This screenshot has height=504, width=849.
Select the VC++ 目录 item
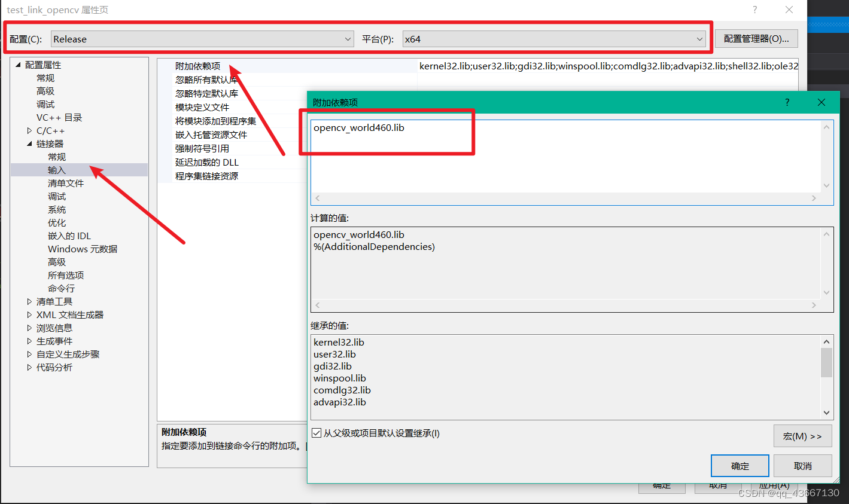point(59,117)
